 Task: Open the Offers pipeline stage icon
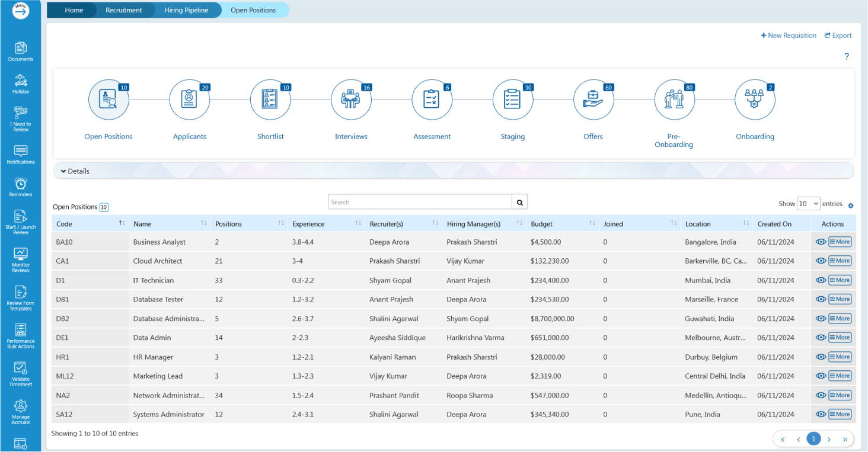click(593, 100)
